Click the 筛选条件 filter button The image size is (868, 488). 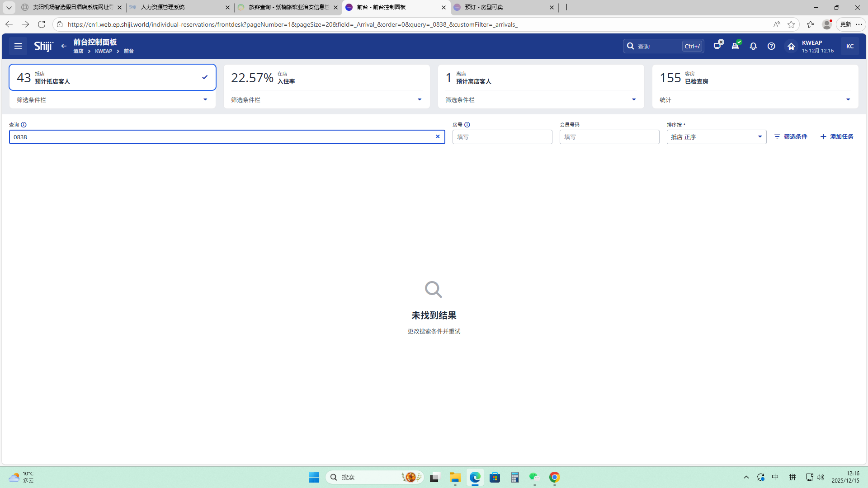pyautogui.click(x=791, y=136)
